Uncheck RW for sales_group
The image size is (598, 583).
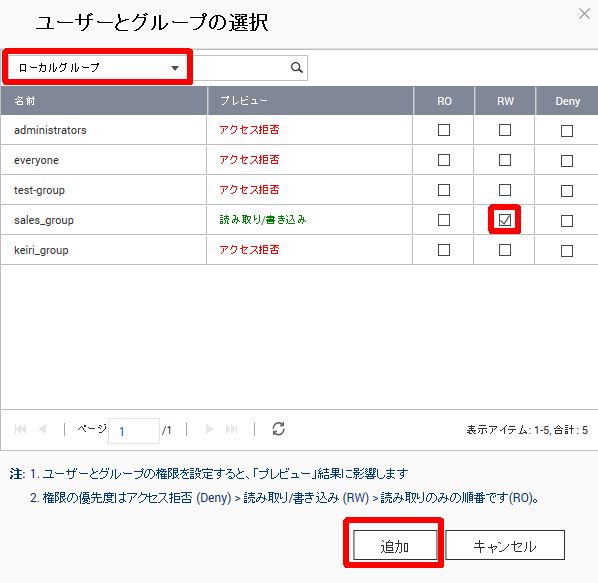(505, 220)
